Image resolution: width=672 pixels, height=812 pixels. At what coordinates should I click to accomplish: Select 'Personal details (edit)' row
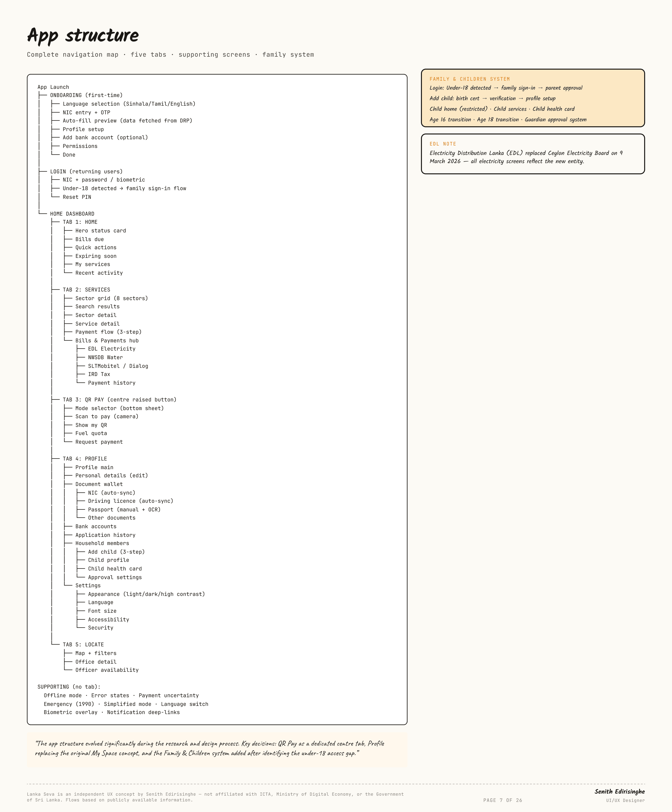pyautogui.click(x=112, y=476)
